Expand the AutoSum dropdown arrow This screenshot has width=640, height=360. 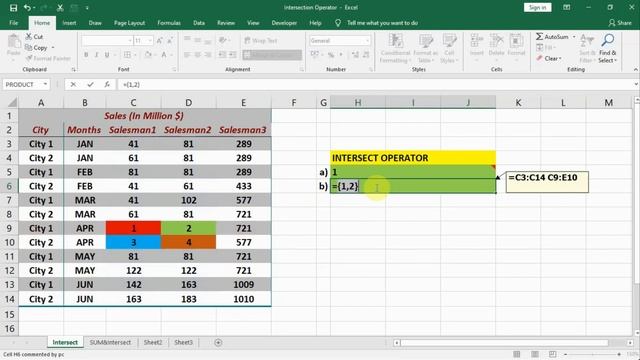574,37
